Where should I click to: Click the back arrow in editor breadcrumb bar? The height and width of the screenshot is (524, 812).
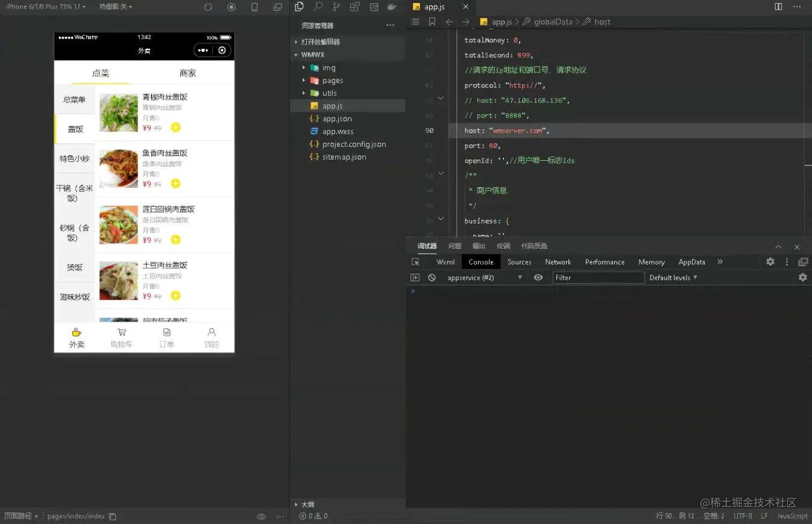click(449, 22)
